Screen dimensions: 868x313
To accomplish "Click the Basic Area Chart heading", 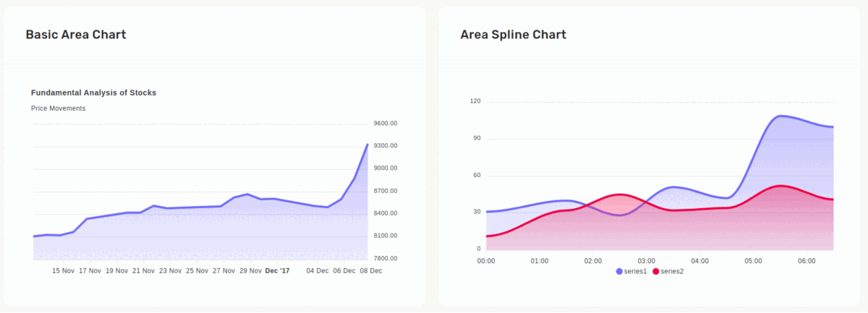I will point(76,35).
